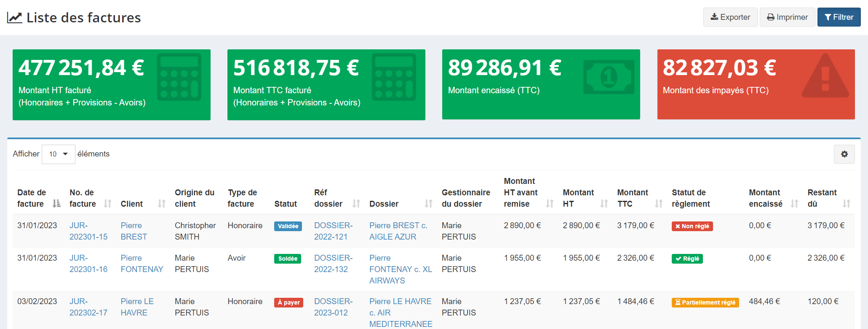
Task: Click the 82 827,03 € unpaid amount
Action: tap(719, 68)
